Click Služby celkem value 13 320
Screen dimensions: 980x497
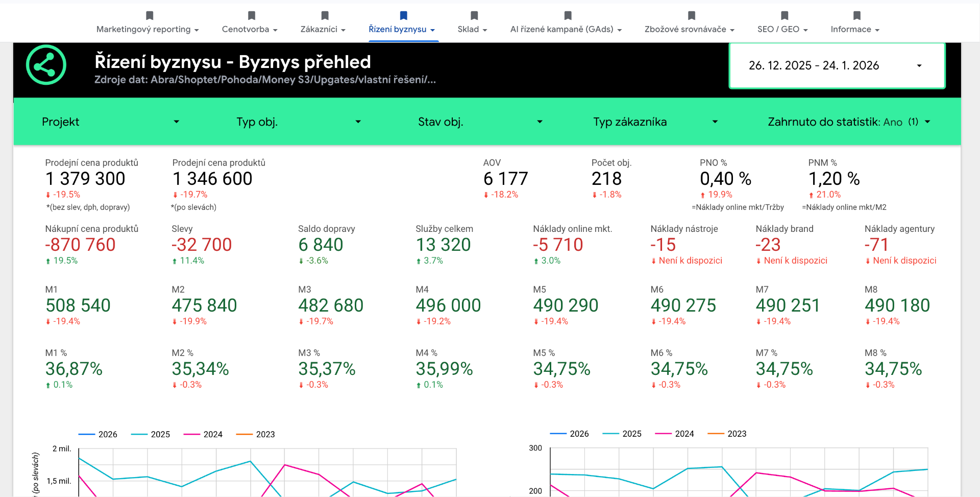point(443,245)
